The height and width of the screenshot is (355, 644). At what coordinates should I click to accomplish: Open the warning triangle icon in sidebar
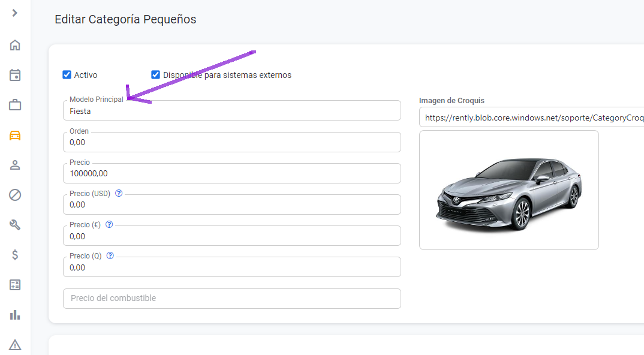pyautogui.click(x=15, y=345)
